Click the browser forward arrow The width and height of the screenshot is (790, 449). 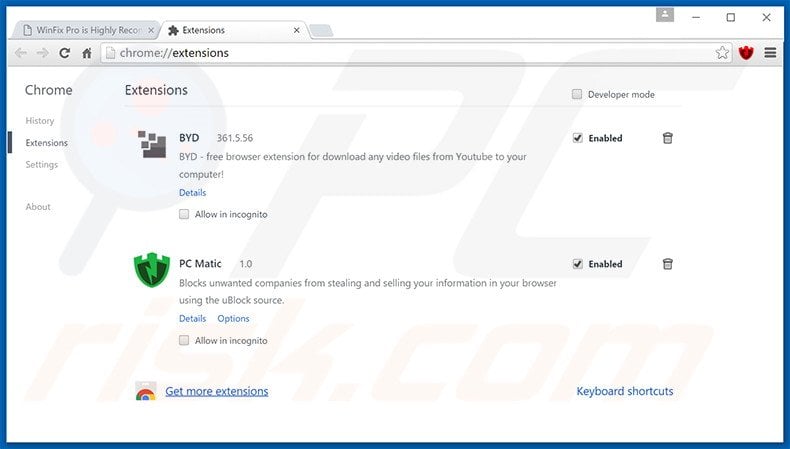[42, 53]
